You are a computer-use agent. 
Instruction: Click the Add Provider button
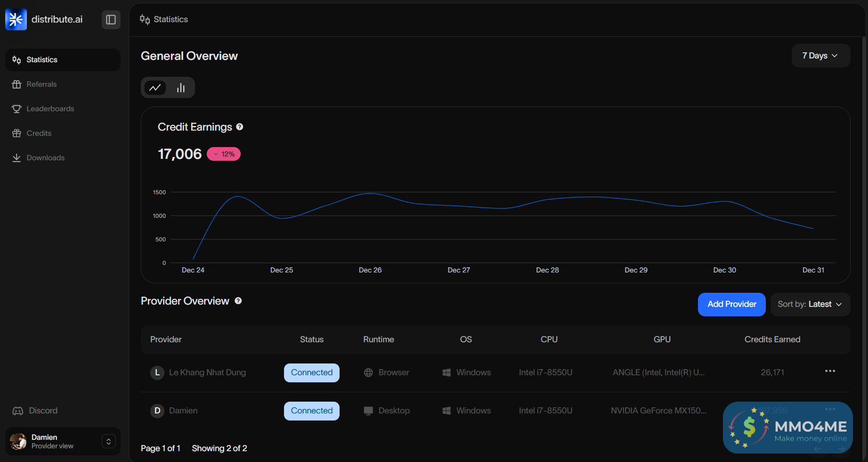tap(732, 305)
